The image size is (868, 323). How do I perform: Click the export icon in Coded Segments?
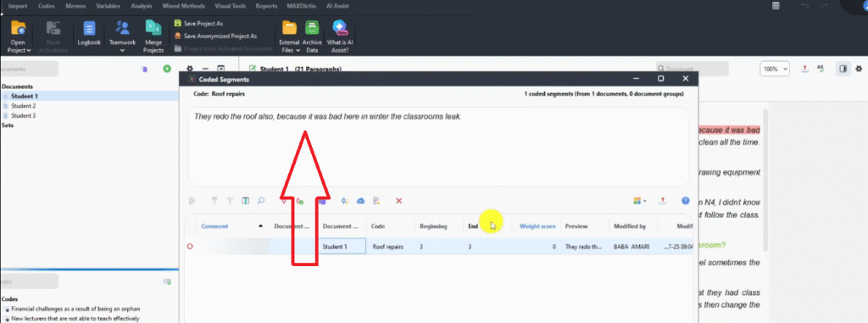(x=663, y=201)
